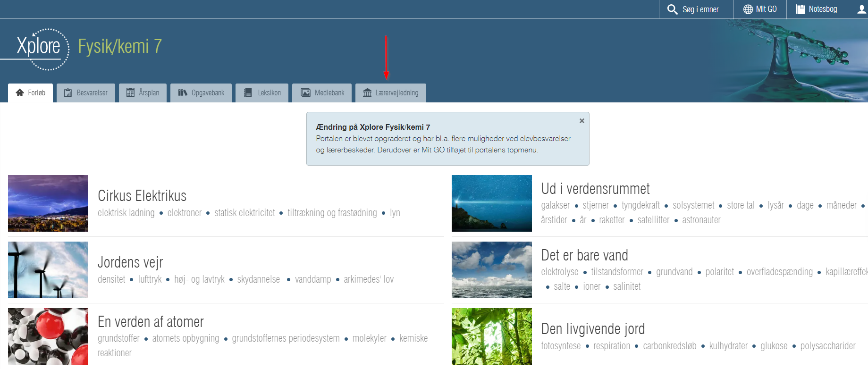The image size is (868, 369).
Task: Click the Fysik/kemi 7 title
Action: point(120,47)
